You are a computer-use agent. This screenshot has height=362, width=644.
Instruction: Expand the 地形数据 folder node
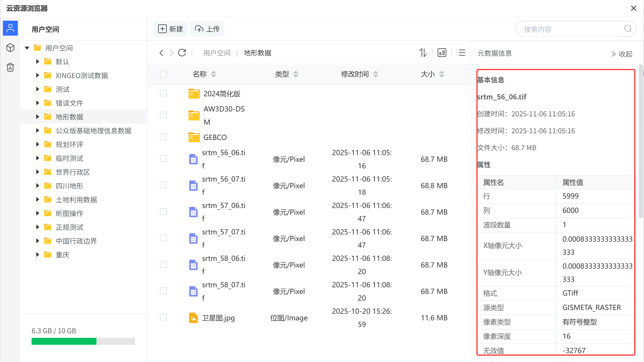(37, 117)
